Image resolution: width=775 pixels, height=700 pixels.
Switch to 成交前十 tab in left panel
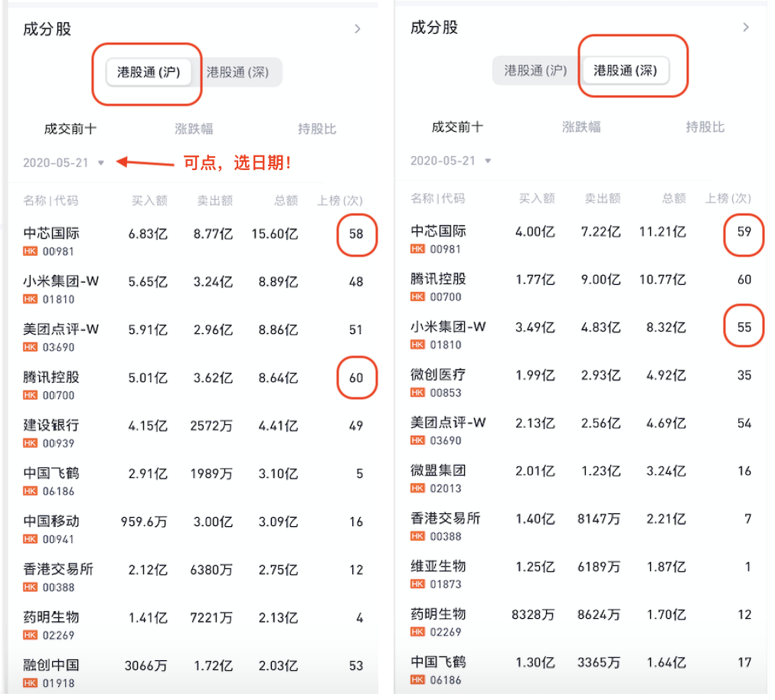click(x=70, y=129)
